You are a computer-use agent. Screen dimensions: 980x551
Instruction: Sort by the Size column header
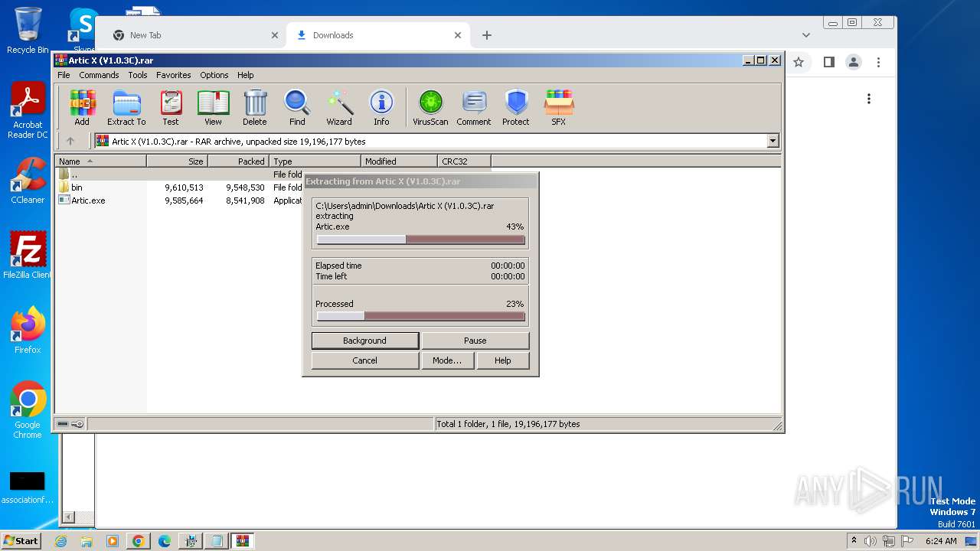tap(177, 161)
